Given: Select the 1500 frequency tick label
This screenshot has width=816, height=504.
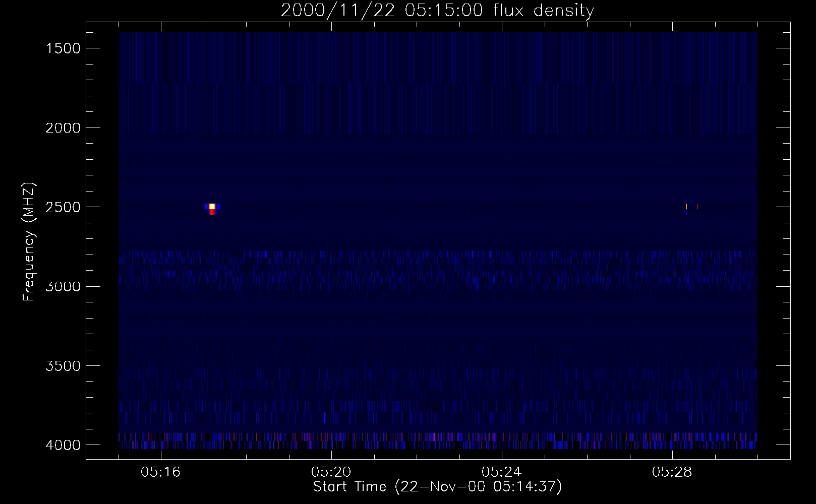Looking at the screenshot, I should 63,48.
